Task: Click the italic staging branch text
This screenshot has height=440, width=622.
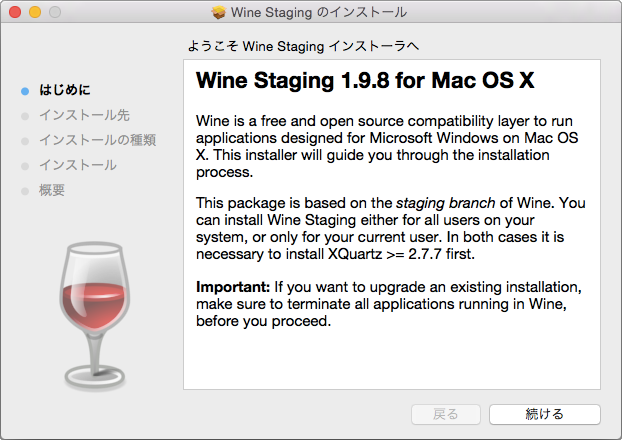Action: tap(445, 203)
